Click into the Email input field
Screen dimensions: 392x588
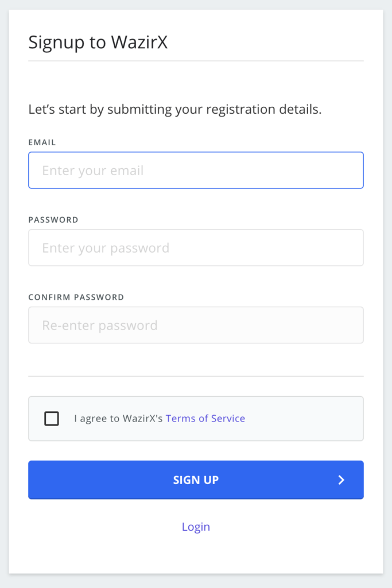pyautogui.click(x=196, y=171)
